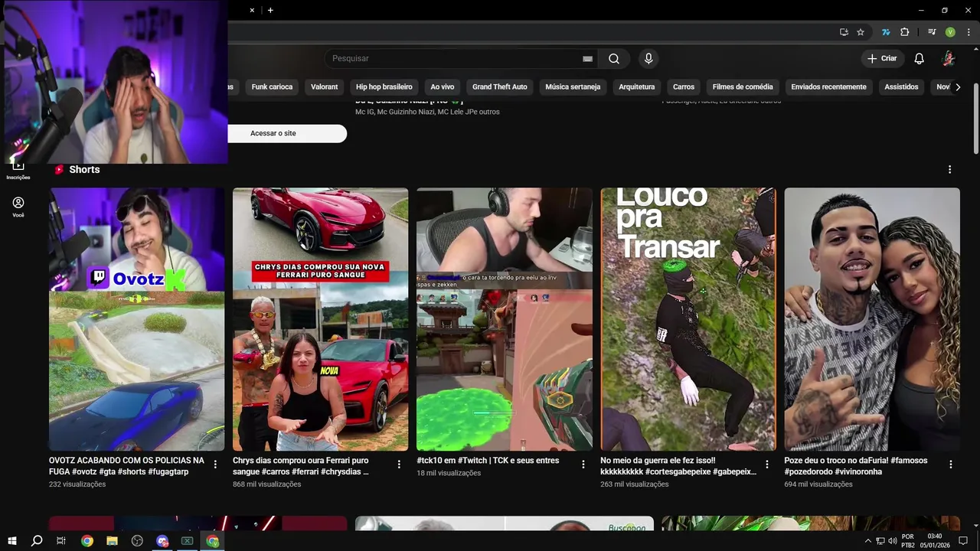980x551 pixels.
Task: Open title #tck10 em #Twitch | TCK
Action: pyautogui.click(x=488, y=461)
